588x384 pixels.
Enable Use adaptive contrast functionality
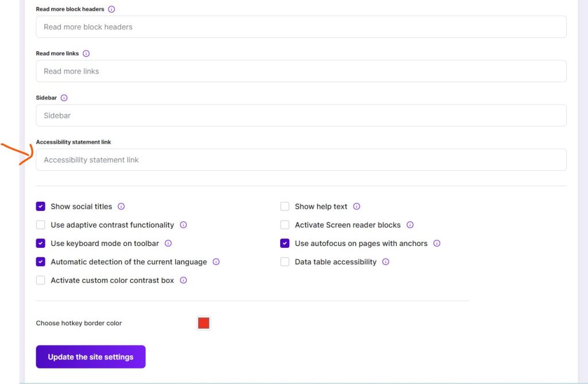(x=41, y=225)
